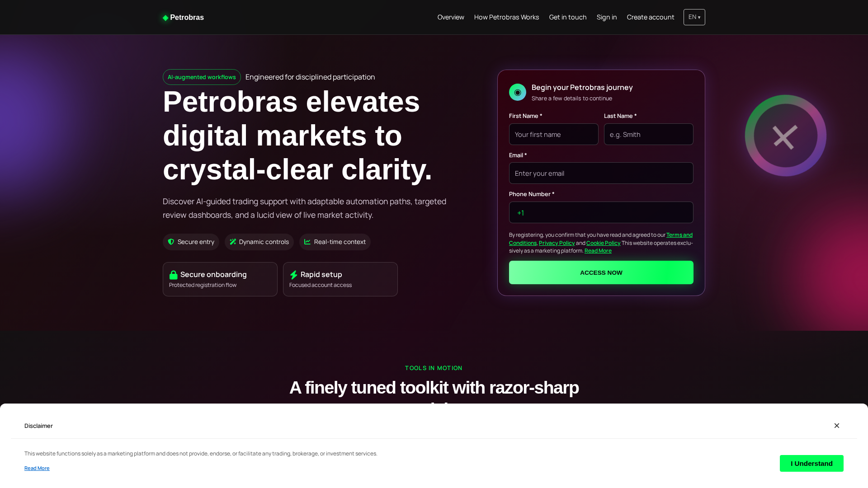Open the Privacy Policy link

(557, 243)
